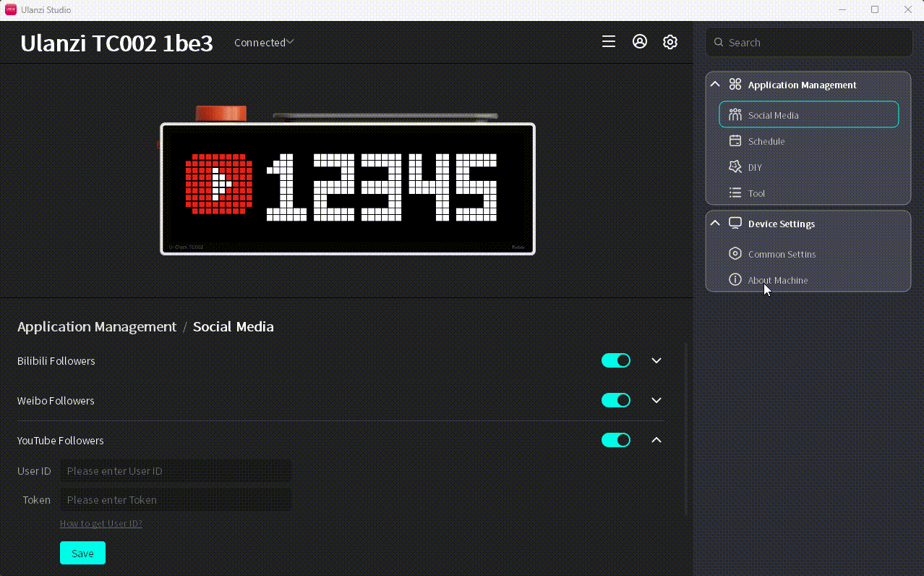The image size is (924, 576).
Task: Click the Common Settins hexagon icon
Action: point(735,254)
